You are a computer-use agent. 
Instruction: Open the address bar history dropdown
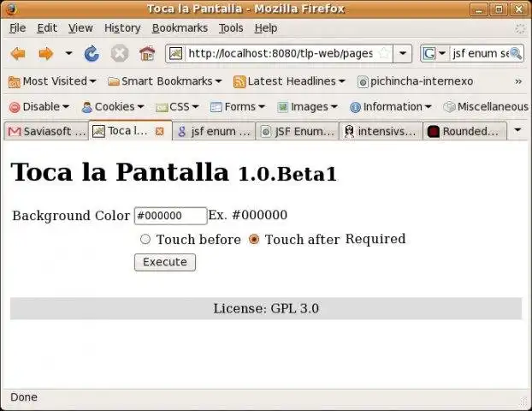[x=403, y=53]
